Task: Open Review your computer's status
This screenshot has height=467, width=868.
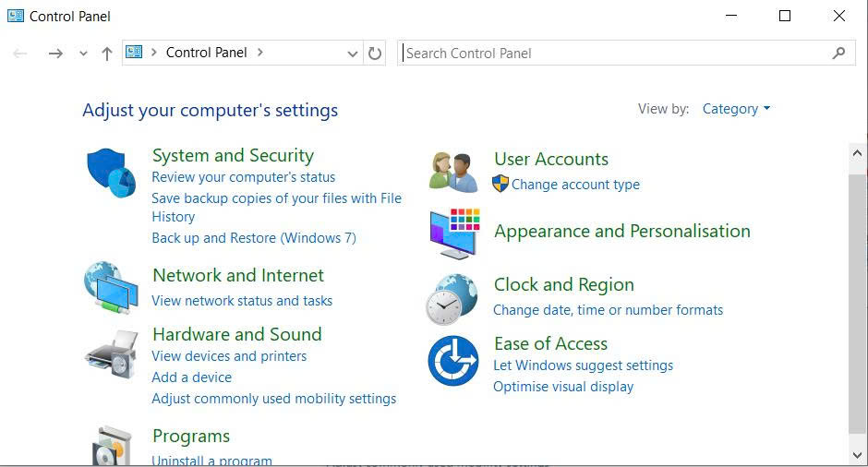Action: 244,177
